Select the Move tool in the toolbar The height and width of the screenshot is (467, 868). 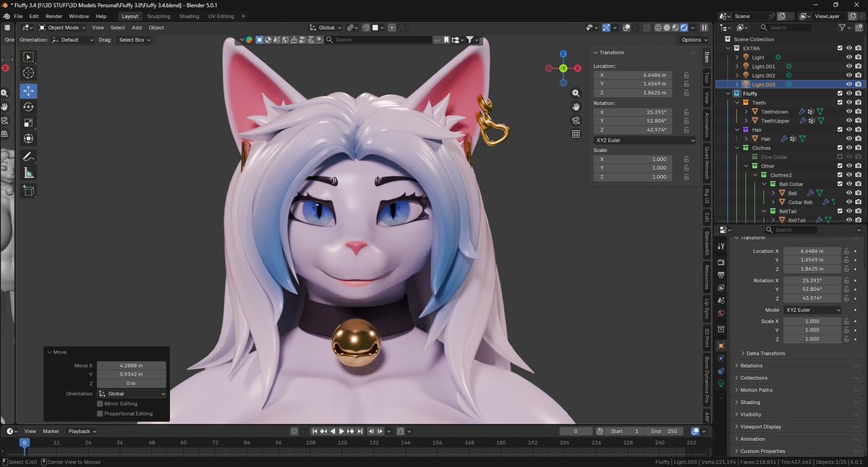pyautogui.click(x=28, y=91)
